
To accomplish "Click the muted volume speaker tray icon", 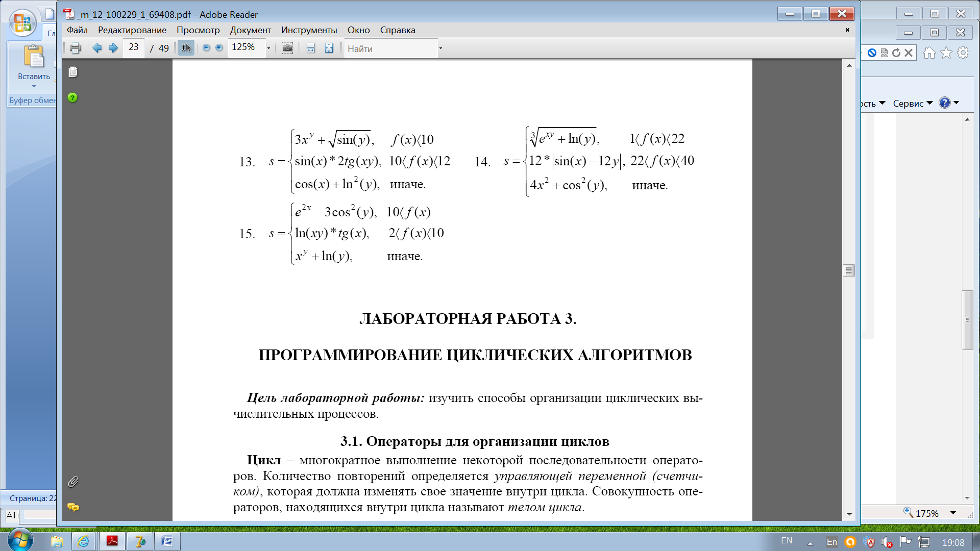I will 887,542.
